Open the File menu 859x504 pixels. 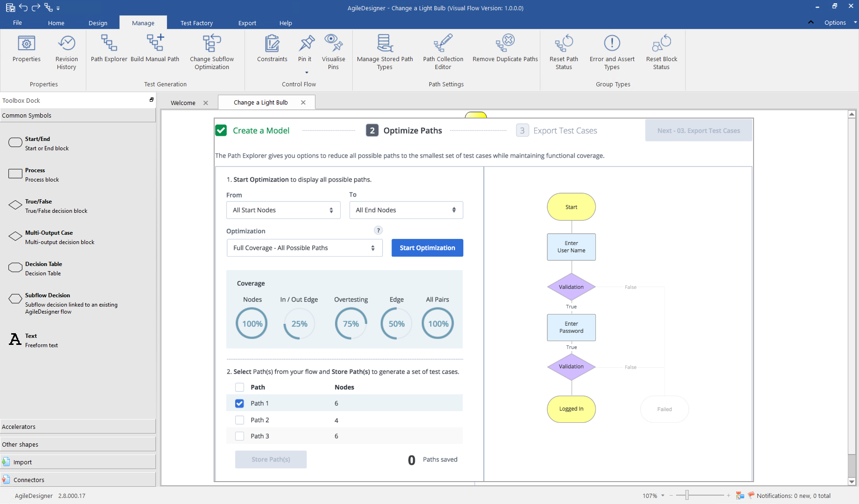coord(17,22)
